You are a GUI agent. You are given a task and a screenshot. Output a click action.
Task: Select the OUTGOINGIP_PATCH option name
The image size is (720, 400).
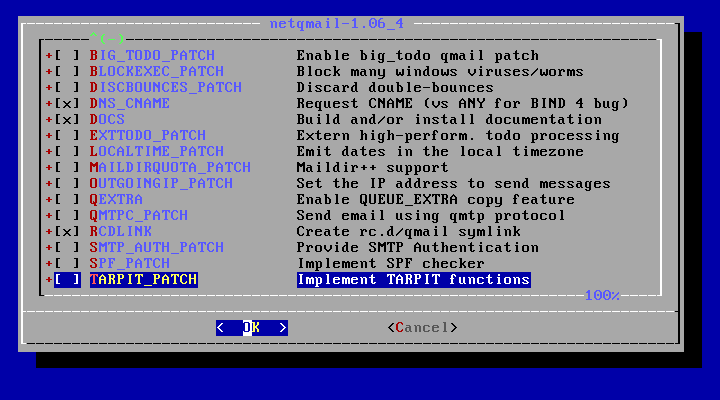tap(161, 184)
